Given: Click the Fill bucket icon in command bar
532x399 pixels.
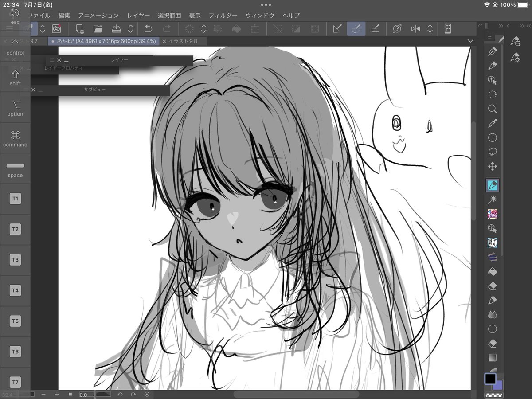Looking at the screenshot, I should (x=236, y=29).
